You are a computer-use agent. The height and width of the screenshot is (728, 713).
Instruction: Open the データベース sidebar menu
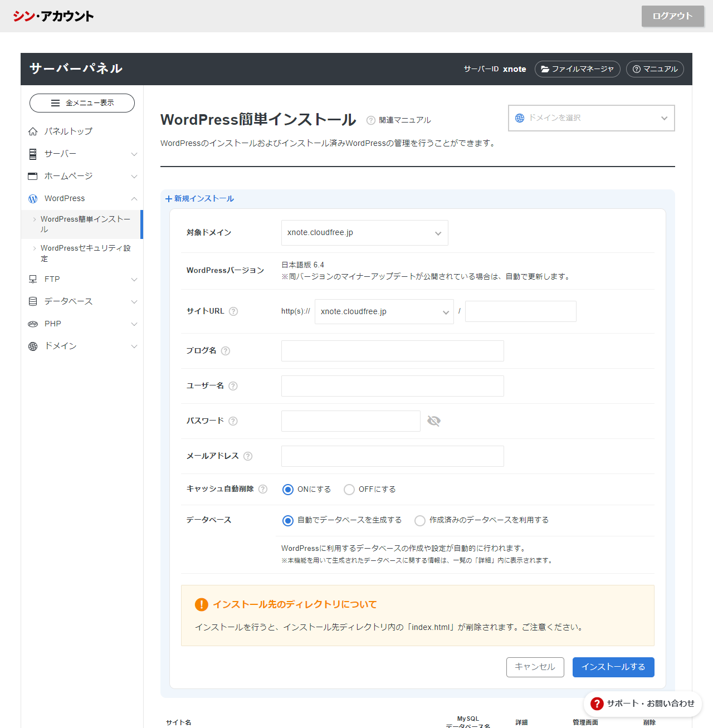82,301
